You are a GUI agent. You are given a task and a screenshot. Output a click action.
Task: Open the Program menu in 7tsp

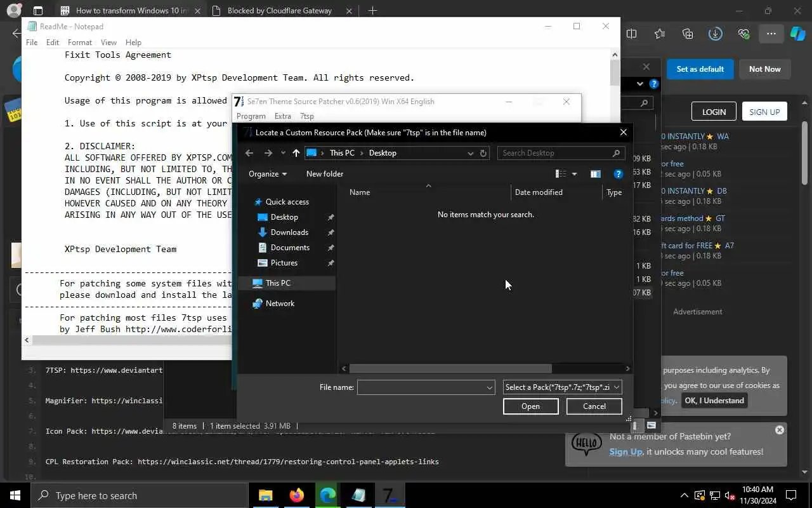pyautogui.click(x=251, y=116)
